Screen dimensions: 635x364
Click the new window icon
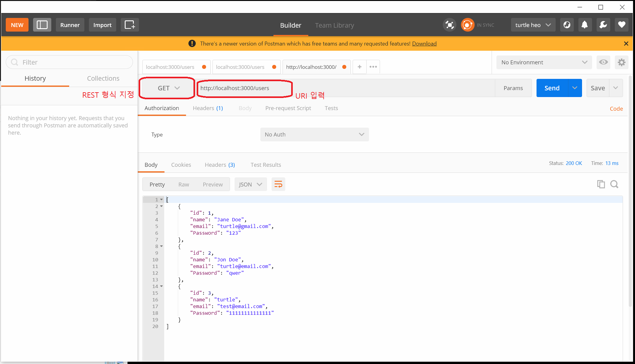[x=129, y=25]
